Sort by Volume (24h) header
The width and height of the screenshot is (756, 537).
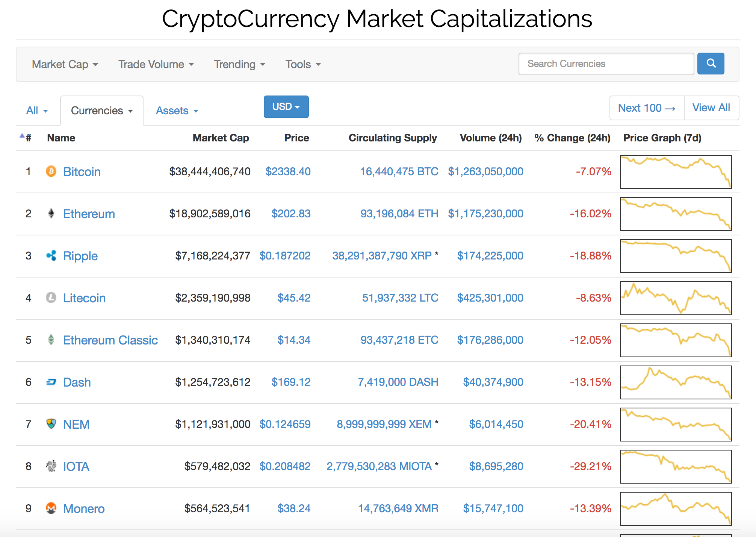[491, 138]
